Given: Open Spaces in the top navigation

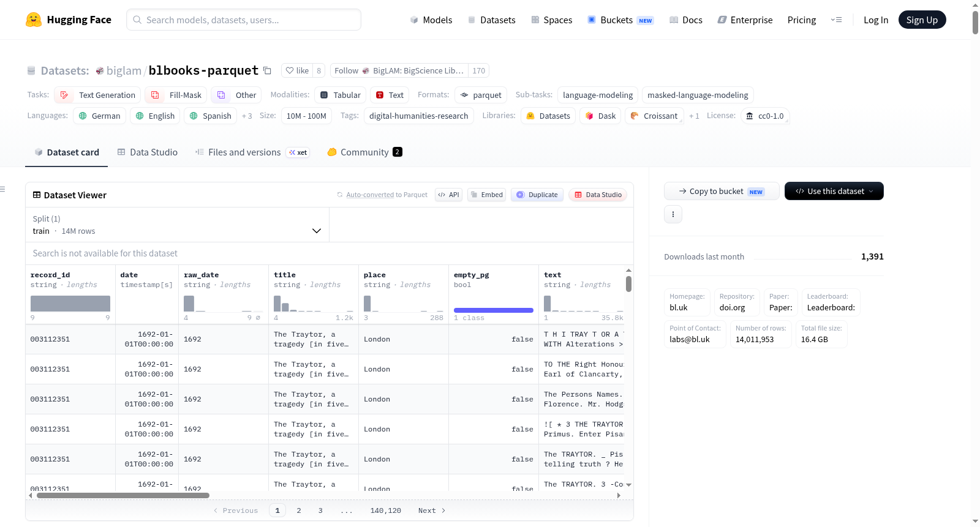Looking at the screenshot, I should tap(552, 20).
